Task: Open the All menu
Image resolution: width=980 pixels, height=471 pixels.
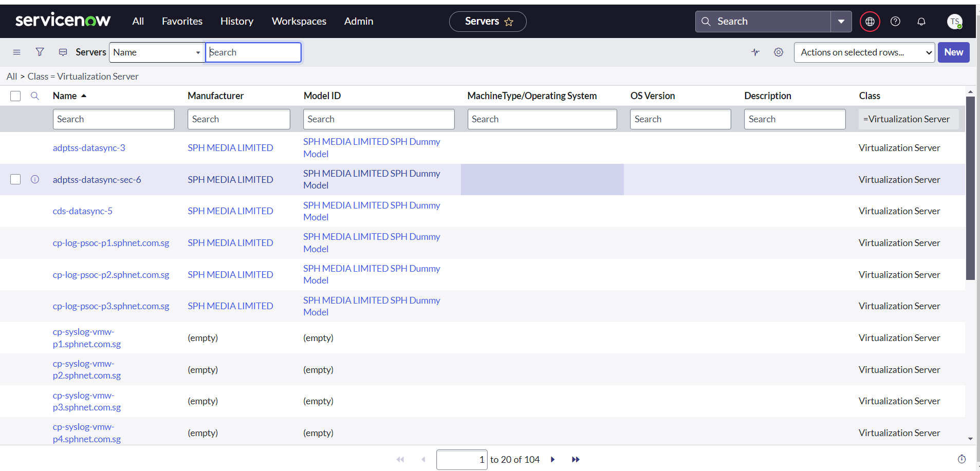Action: point(138,22)
